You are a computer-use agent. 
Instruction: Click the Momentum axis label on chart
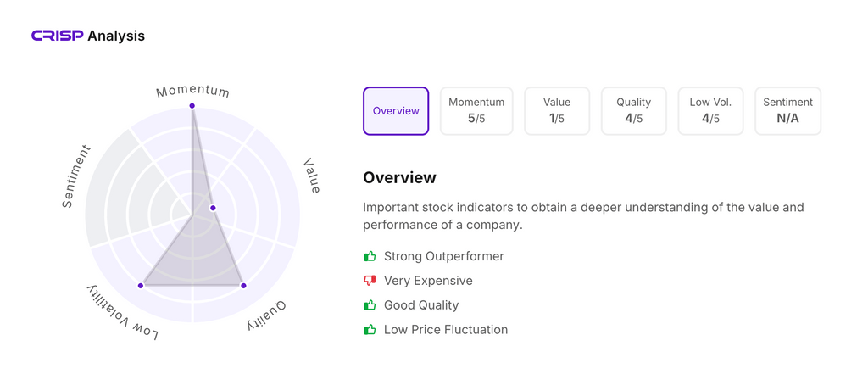click(x=192, y=91)
